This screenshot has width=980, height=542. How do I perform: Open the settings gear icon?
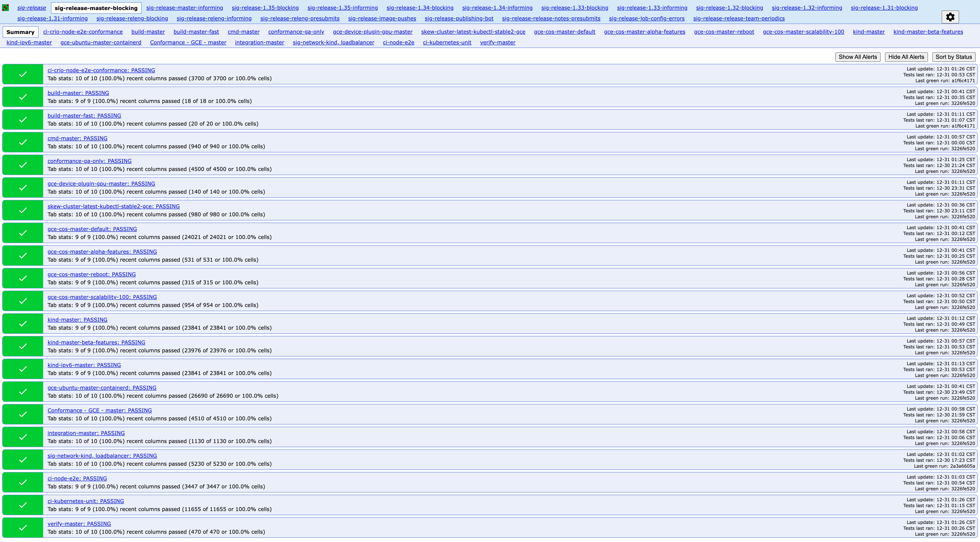click(x=950, y=17)
